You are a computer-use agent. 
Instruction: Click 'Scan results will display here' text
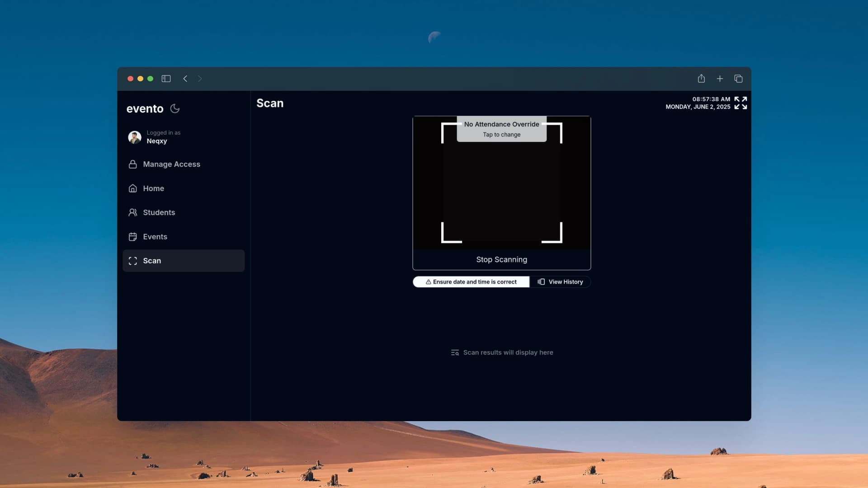(508, 352)
